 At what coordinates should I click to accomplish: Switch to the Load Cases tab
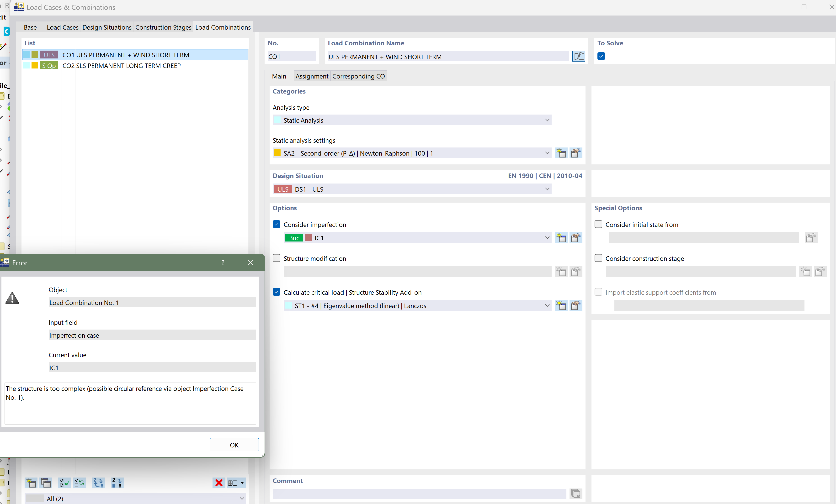point(62,27)
